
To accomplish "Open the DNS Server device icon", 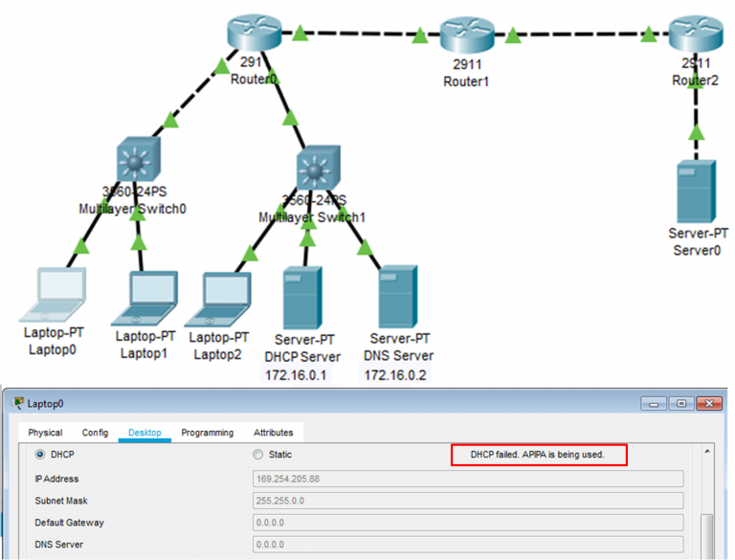I will [398, 297].
